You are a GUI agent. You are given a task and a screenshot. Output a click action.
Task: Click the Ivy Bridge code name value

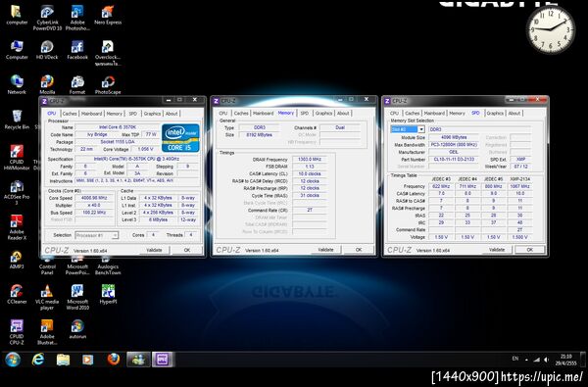point(97,134)
